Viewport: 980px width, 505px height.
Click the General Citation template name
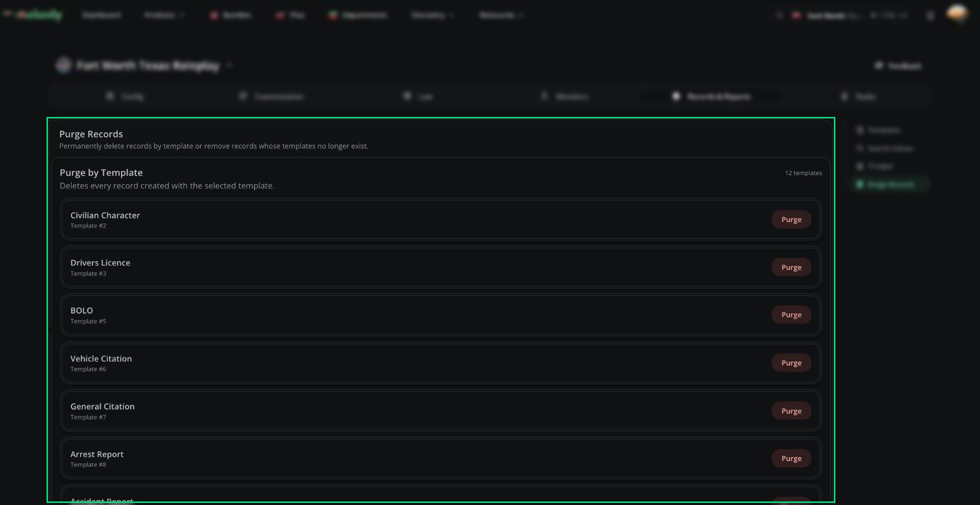point(103,406)
